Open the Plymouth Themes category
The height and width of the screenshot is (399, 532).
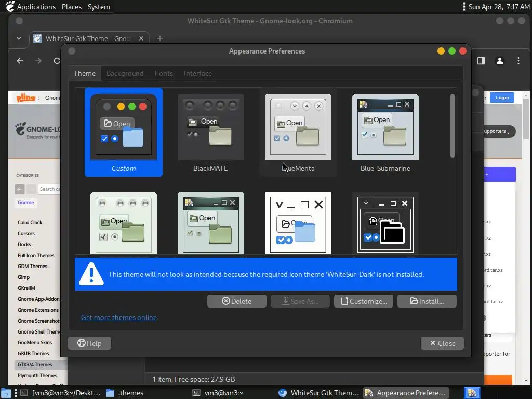37,375
